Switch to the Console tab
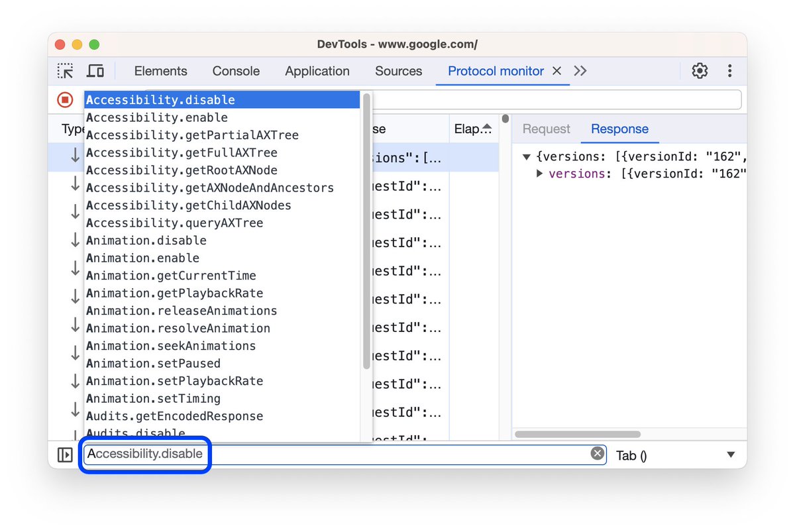The height and width of the screenshot is (532, 795). pos(236,71)
